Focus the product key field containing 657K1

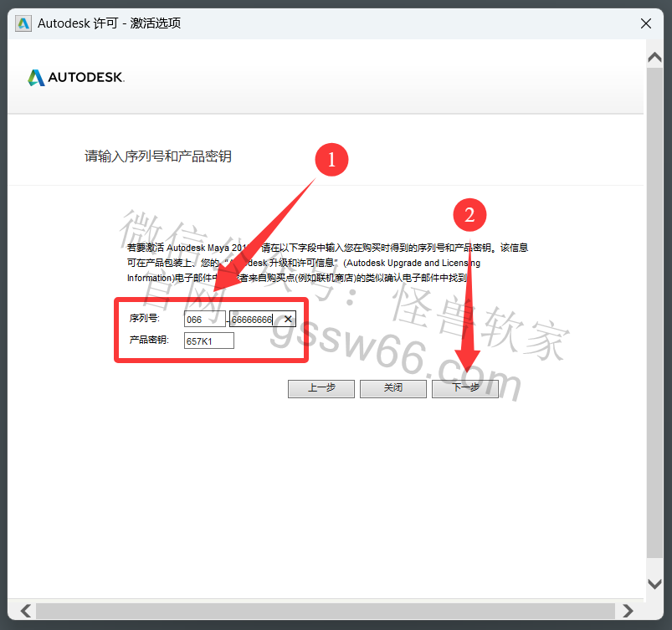[x=209, y=341]
